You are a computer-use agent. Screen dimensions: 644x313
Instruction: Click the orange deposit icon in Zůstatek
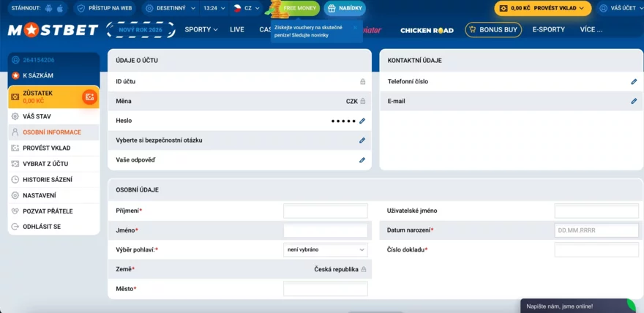pyautogui.click(x=89, y=97)
